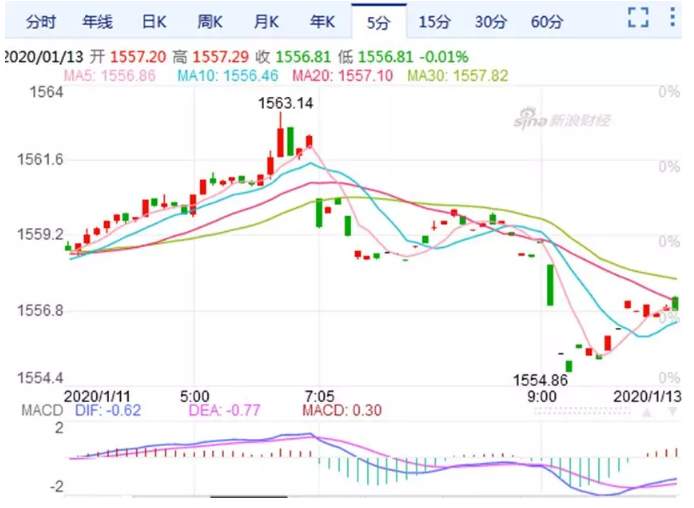Click the 1554.4 price axis label
This screenshot has width=694, height=508.
40,378
